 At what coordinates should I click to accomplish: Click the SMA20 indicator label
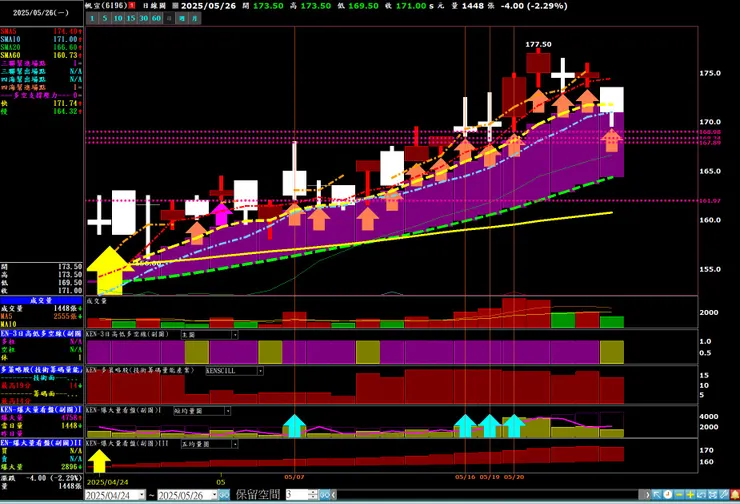coord(10,47)
